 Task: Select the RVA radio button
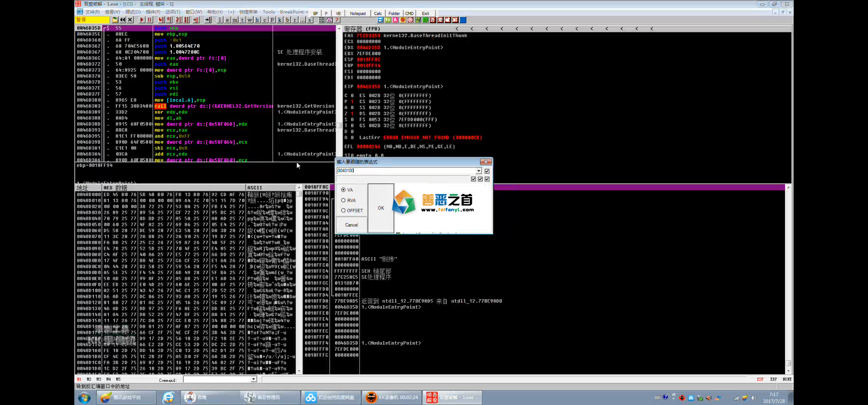click(x=343, y=200)
